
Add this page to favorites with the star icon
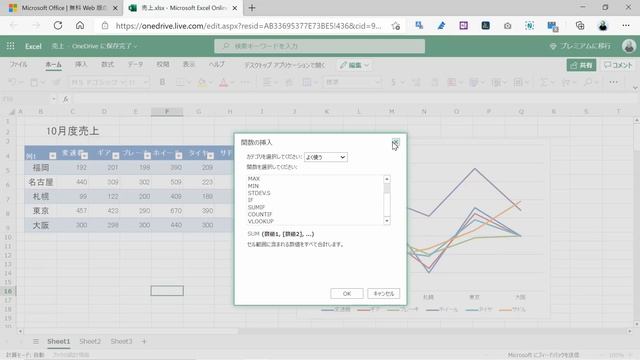395,26
